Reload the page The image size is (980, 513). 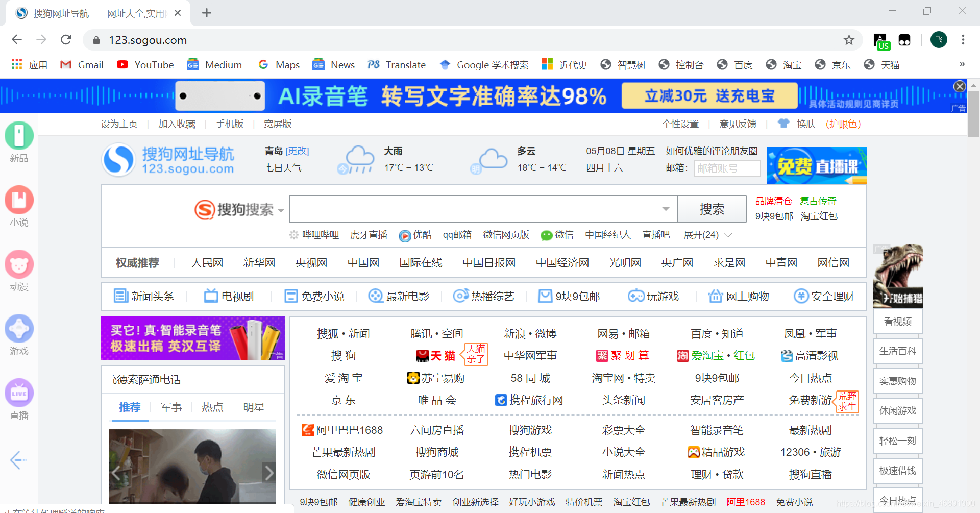pos(66,40)
